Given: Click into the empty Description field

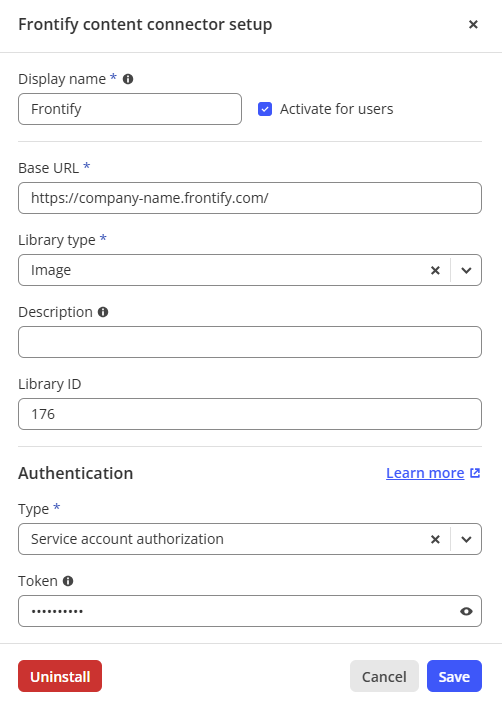Looking at the screenshot, I should (x=250, y=342).
